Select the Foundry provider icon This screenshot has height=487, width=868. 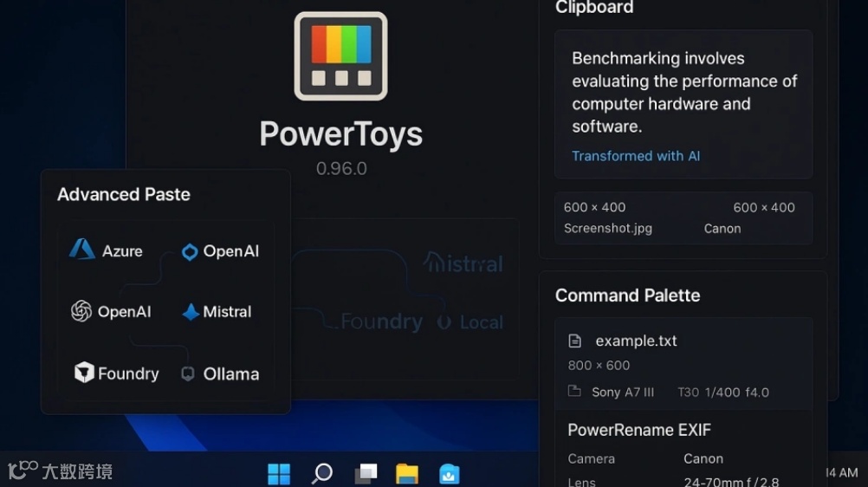84,373
